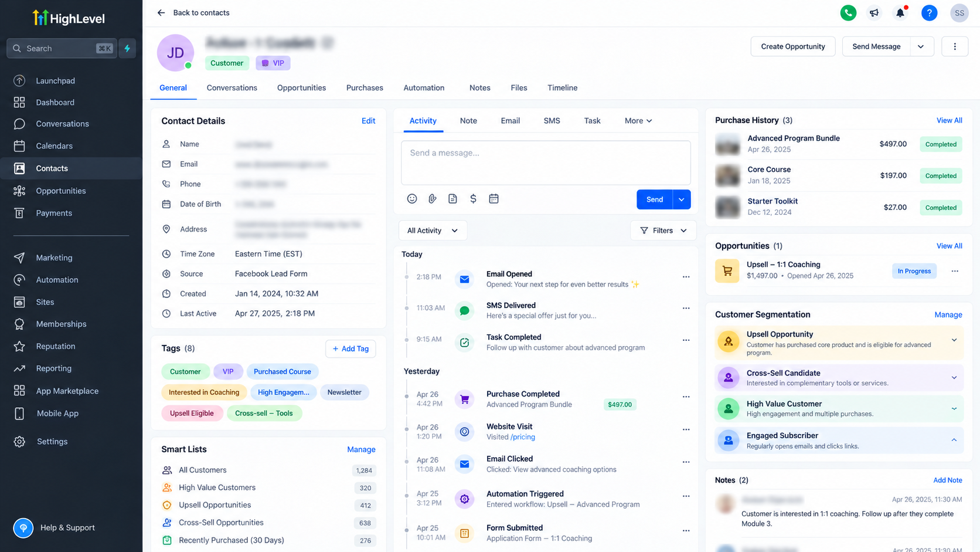Click Manage in Smart Lists
980x552 pixels.
click(361, 449)
